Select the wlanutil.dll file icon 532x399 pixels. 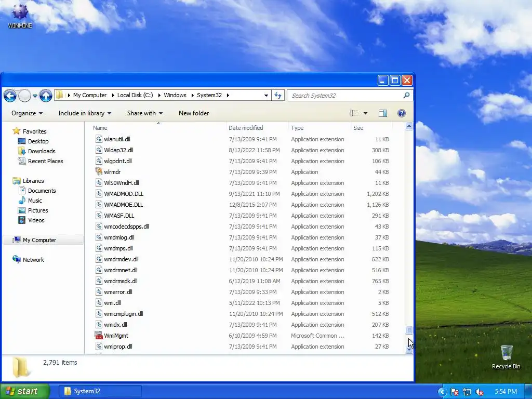pyautogui.click(x=98, y=139)
